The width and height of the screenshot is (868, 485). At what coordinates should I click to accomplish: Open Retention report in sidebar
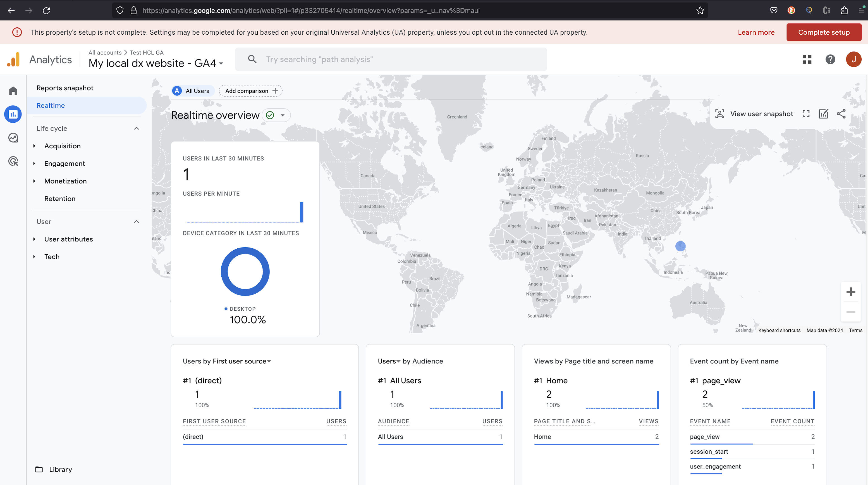[60, 199]
